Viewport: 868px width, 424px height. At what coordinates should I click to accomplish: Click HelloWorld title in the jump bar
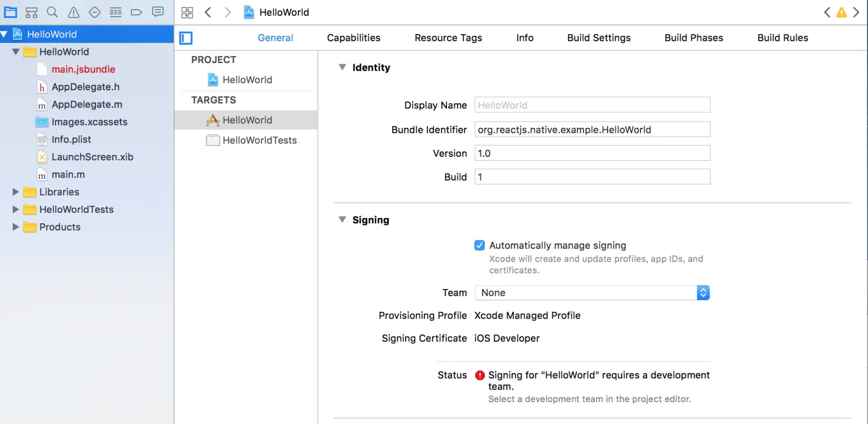[x=284, y=12]
